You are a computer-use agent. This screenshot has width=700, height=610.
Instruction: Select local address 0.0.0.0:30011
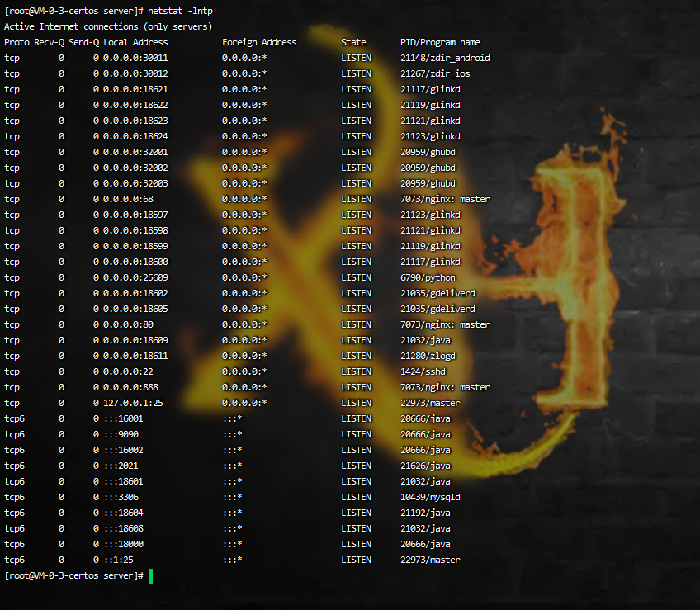[x=135, y=58]
